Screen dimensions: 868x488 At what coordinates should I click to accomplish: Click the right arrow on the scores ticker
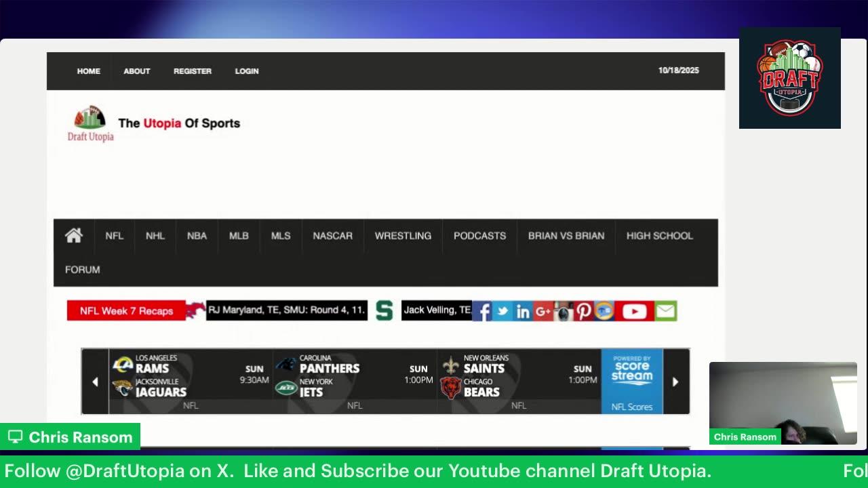(675, 382)
